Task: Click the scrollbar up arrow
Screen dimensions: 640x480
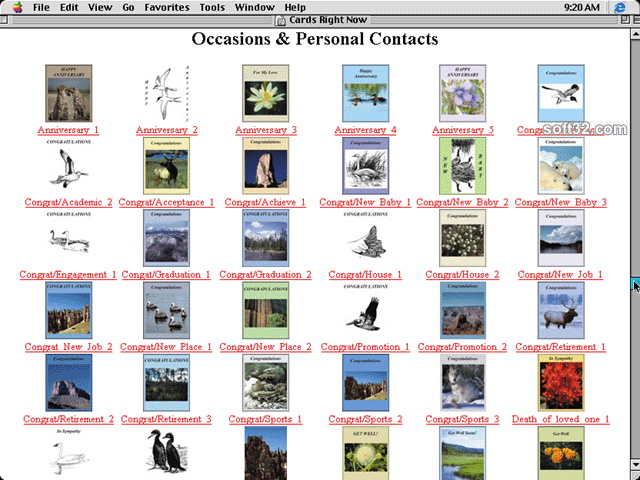Action: click(x=636, y=34)
